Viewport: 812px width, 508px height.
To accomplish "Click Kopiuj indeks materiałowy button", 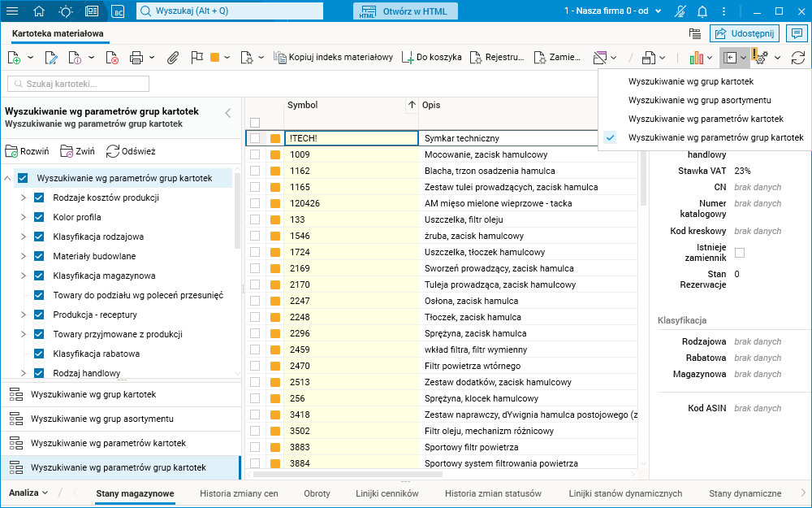I will coord(334,58).
